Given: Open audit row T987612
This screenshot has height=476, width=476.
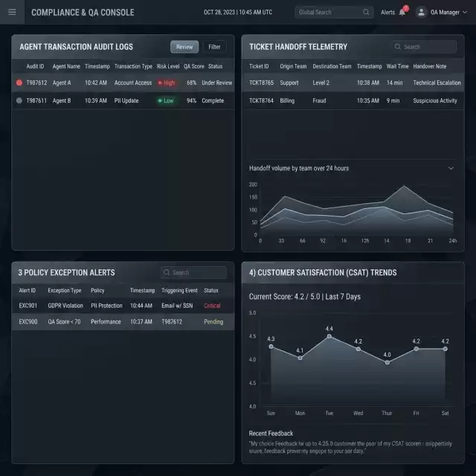Looking at the screenshot, I should pos(123,83).
